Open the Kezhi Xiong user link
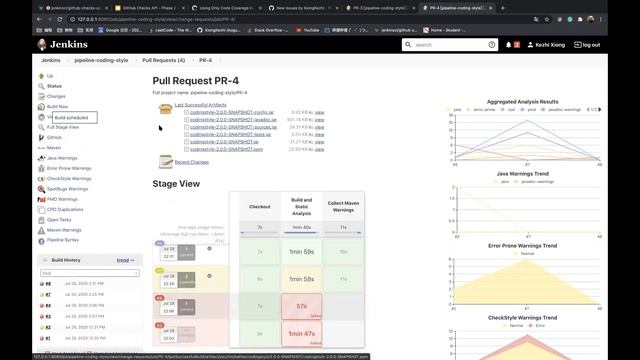Viewport: 640px width, 360px height. (x=546, y=45)
